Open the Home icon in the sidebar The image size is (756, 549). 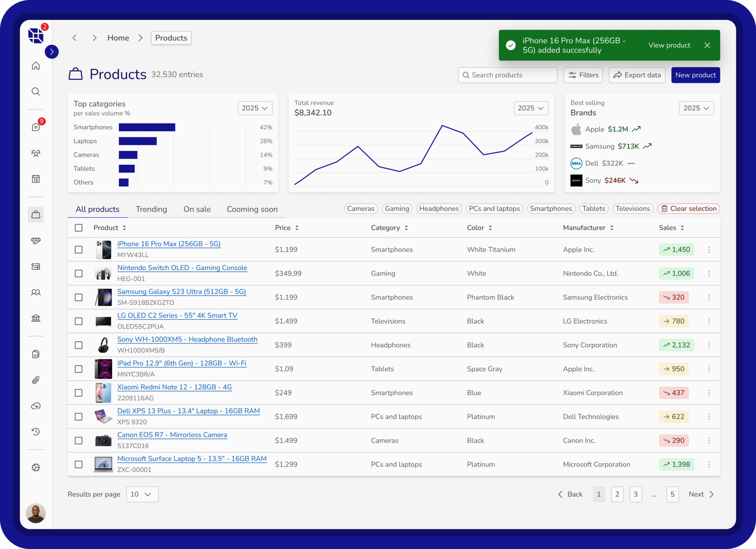(36, 66)
